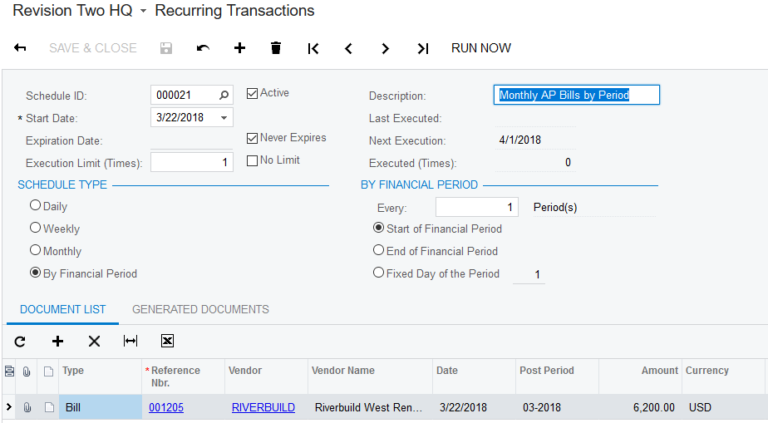Go to first record icon

(x=313, y=48)
